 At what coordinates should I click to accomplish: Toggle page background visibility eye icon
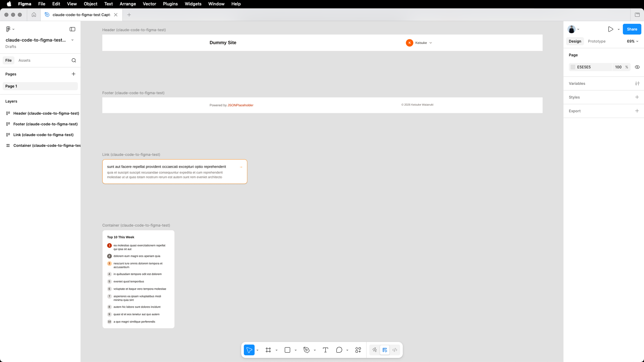[x=637, y=67]
